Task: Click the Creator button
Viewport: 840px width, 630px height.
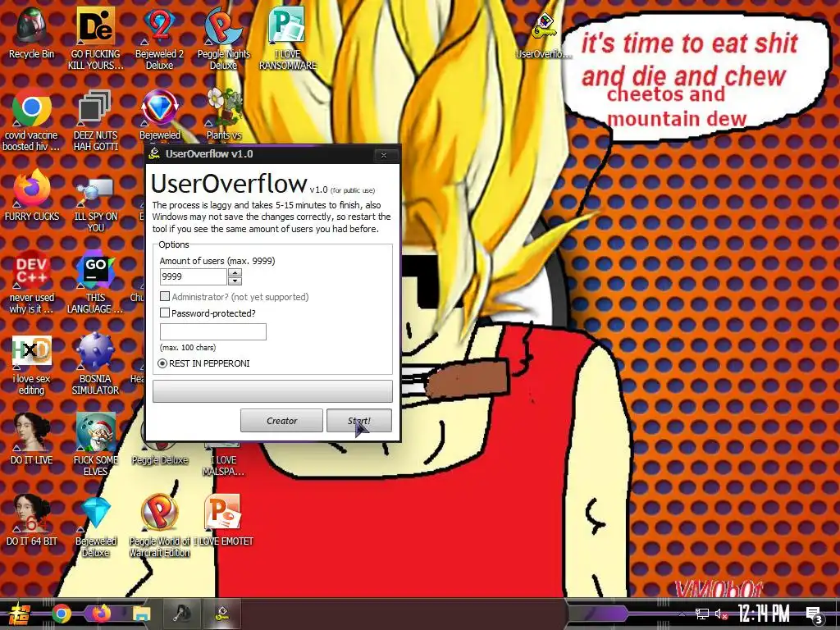Action: pyautogui.click(x=281, y=421)
